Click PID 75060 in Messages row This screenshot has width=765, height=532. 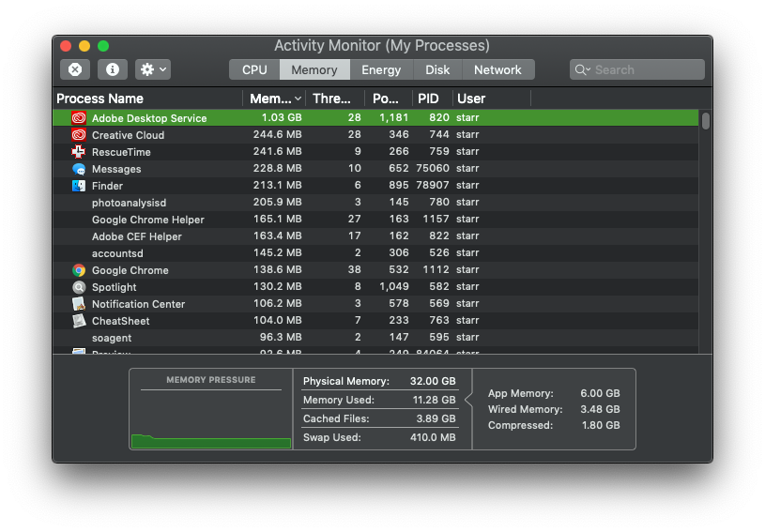point(433,168)
